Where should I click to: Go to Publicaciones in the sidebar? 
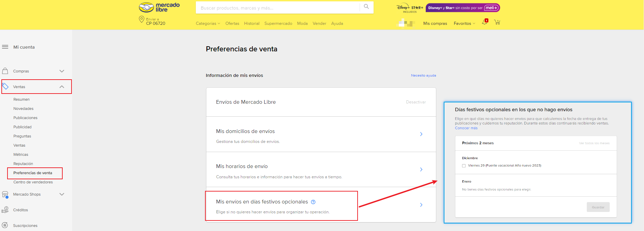point(26,118)
